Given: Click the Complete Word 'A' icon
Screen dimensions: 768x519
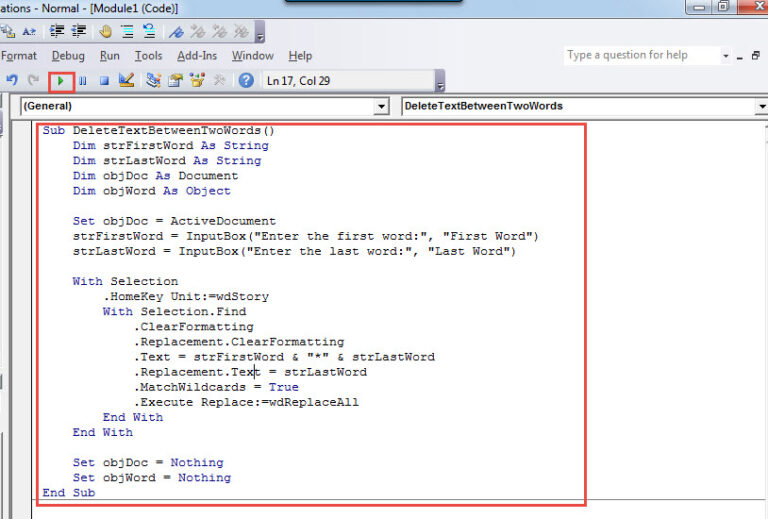Looking at the screenshot, I should point(29,32).
